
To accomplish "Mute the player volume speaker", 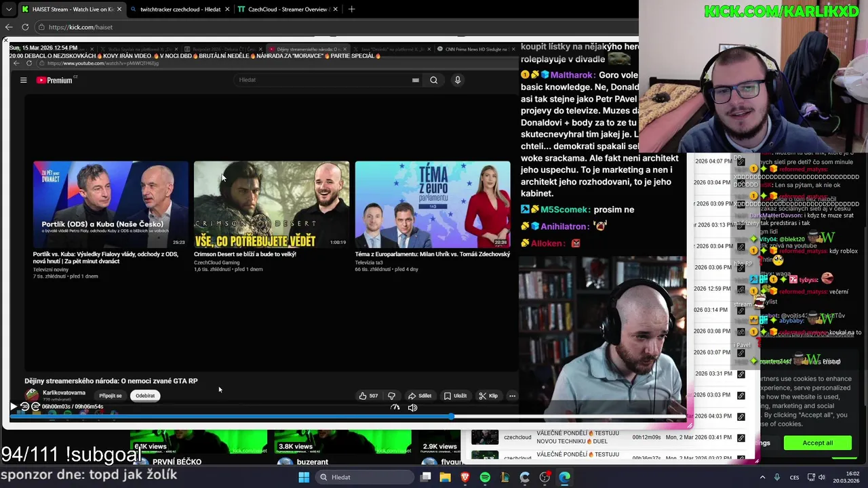I will coord(412,407).
